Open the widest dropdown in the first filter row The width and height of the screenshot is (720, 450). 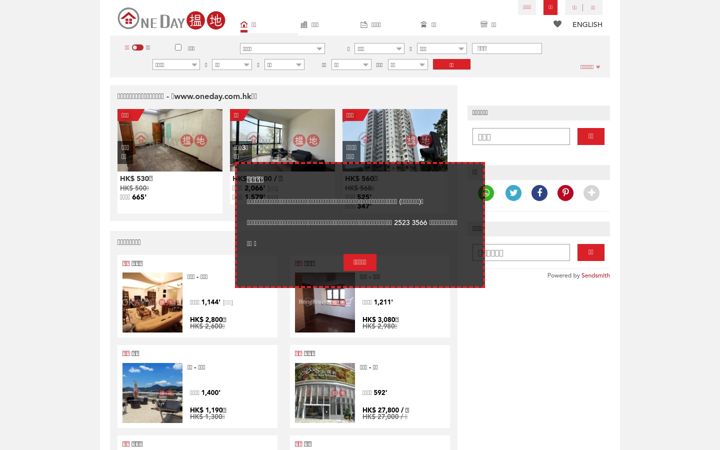click(x=282, y=49)
